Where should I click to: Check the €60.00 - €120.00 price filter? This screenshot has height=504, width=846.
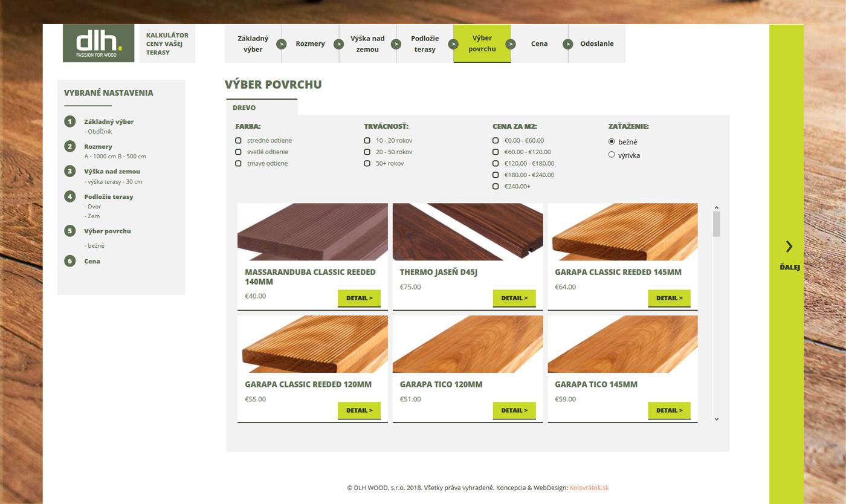click(496, 152)
